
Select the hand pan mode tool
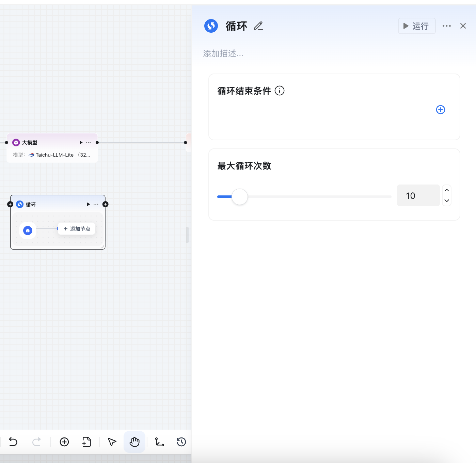coord(134,442)
